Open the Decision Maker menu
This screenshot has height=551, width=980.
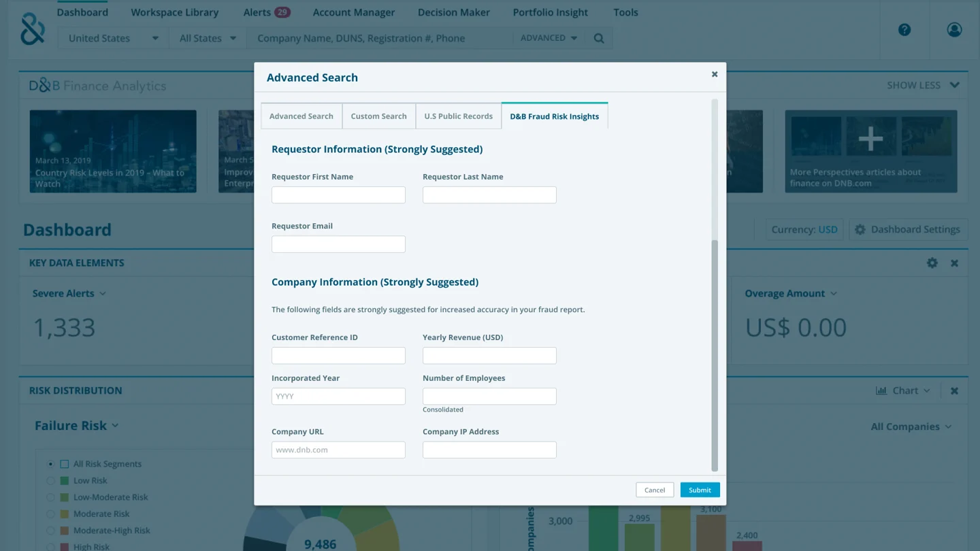click(x=454, y=12)
